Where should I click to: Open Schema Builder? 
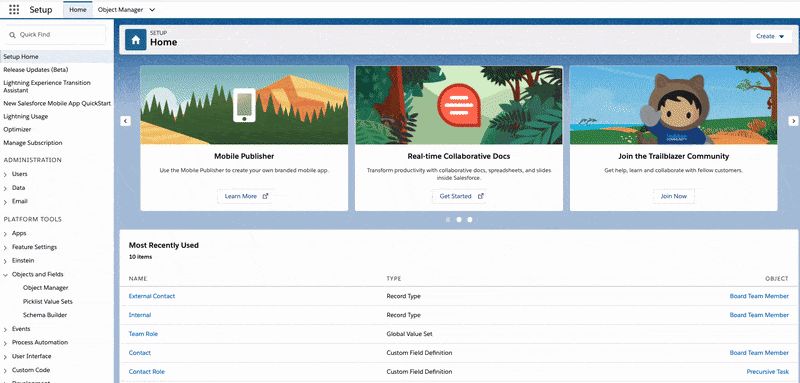[x=45, y=315]
